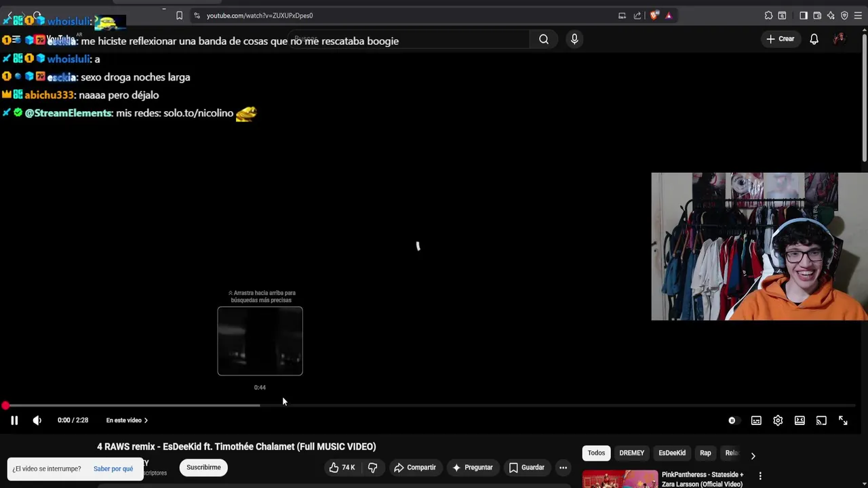The image size is (868, 488).
Task: Mute the video volume speaker icon
Action: pos(37,420)
